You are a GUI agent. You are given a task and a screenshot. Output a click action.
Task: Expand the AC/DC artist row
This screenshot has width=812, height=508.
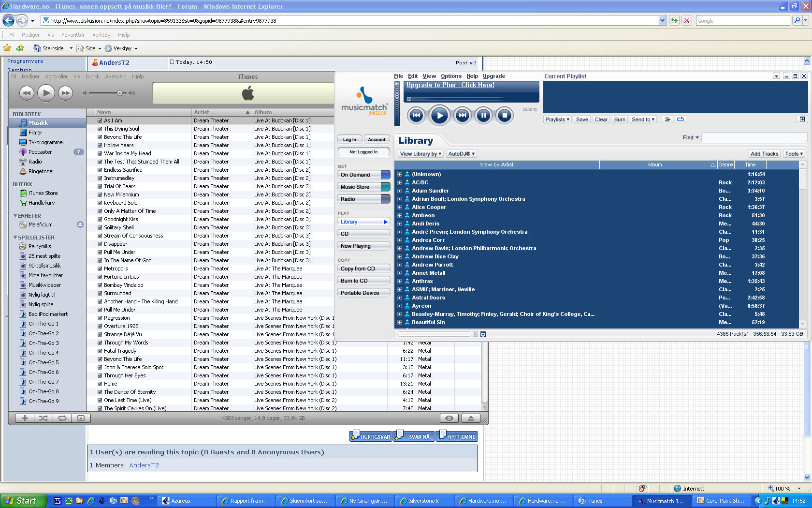coord(399,182)
